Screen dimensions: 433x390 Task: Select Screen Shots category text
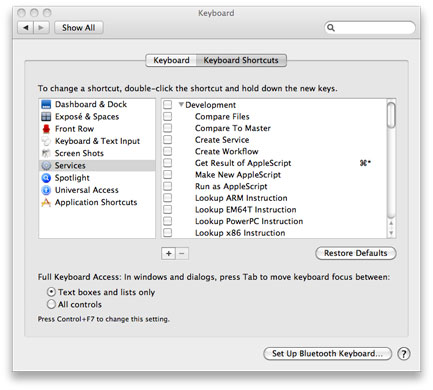coord(79,153)
